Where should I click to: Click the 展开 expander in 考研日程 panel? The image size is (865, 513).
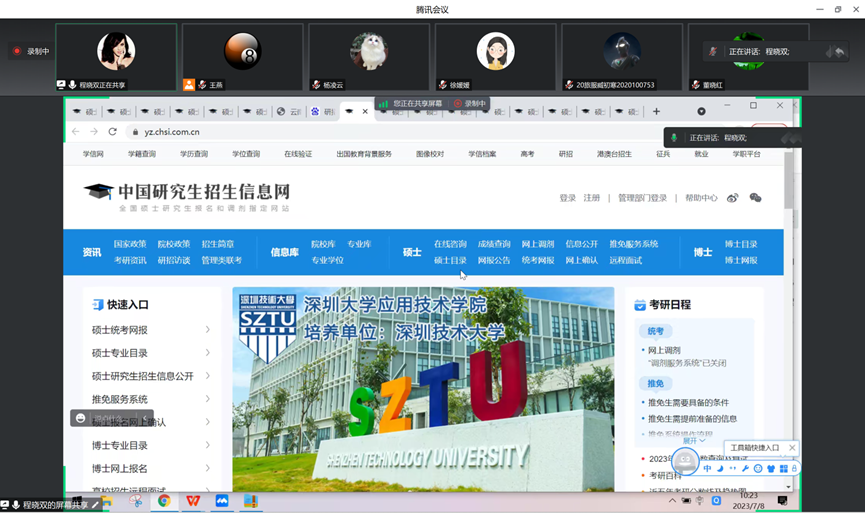[x=693, y=440]
